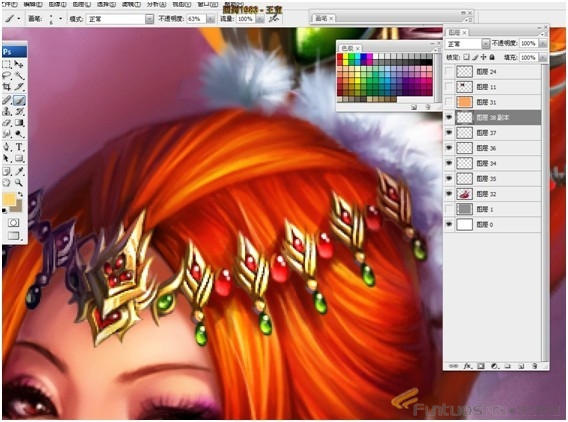Reset default black and white colors
The image size is (568, 422).
point(5,210)
